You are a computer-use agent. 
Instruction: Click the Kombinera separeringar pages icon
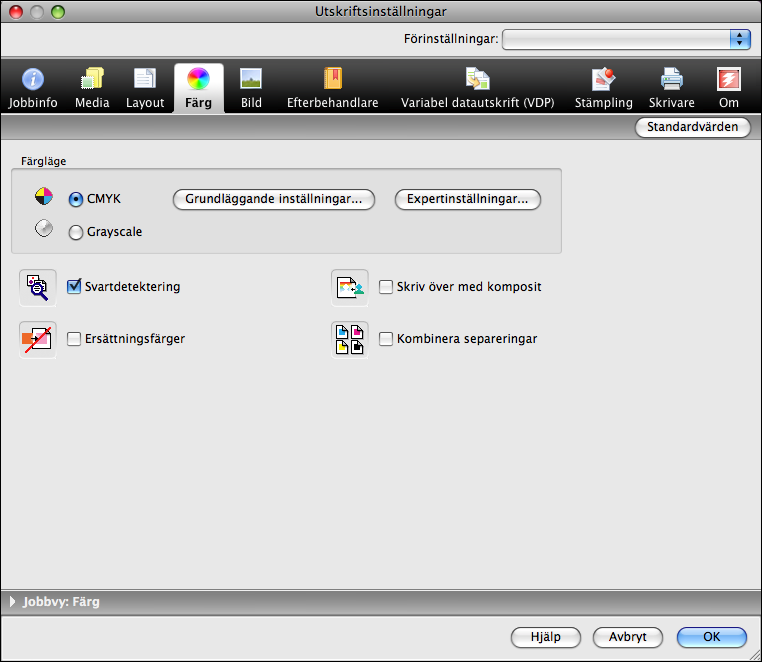(350, 339)
